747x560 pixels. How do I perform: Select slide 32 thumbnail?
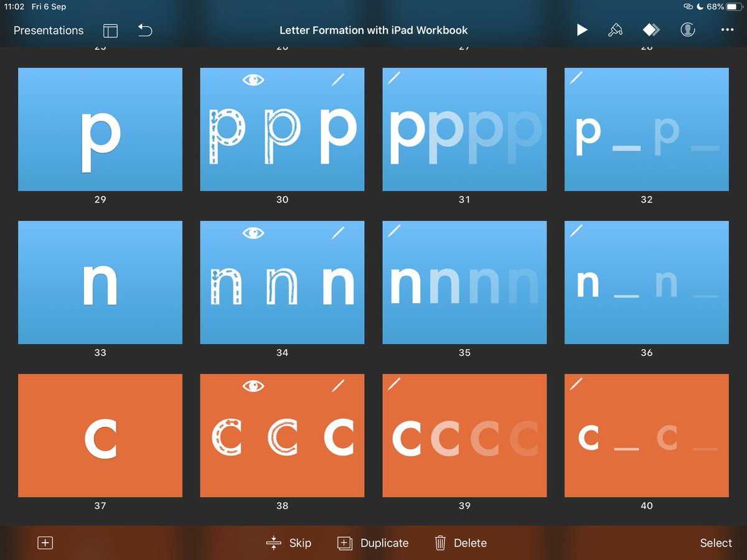(647, 129)
